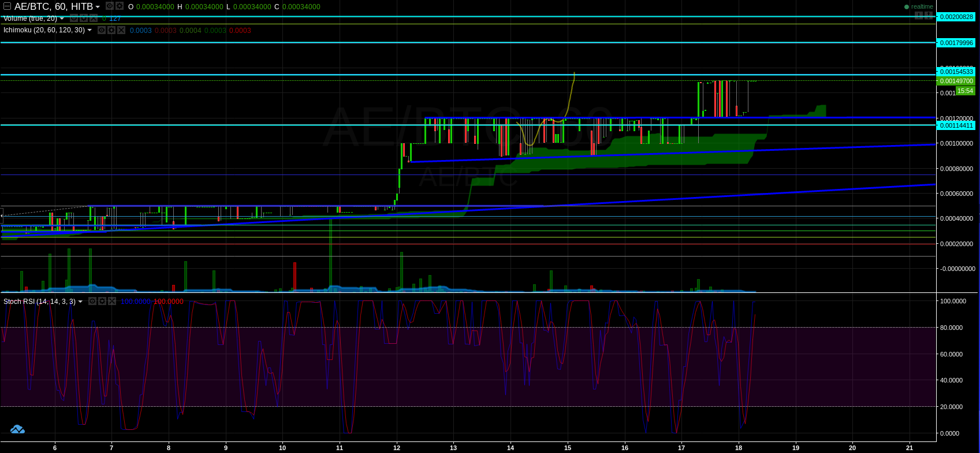Open the Stoch RSI (14, 14, 3, 3) dropdown
Screen dimensions: 980x453
pyautogui.click(x=80, y=302)
